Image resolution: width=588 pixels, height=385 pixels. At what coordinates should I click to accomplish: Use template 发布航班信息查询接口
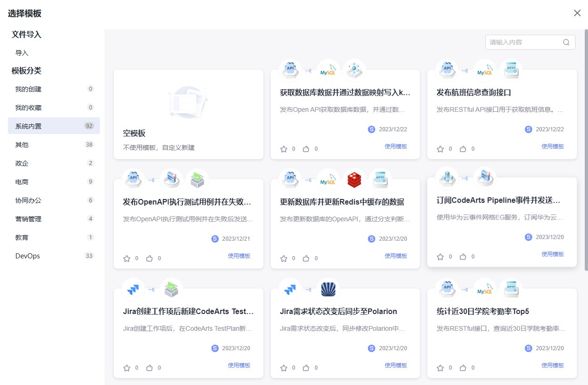click(x=553, y=147)
